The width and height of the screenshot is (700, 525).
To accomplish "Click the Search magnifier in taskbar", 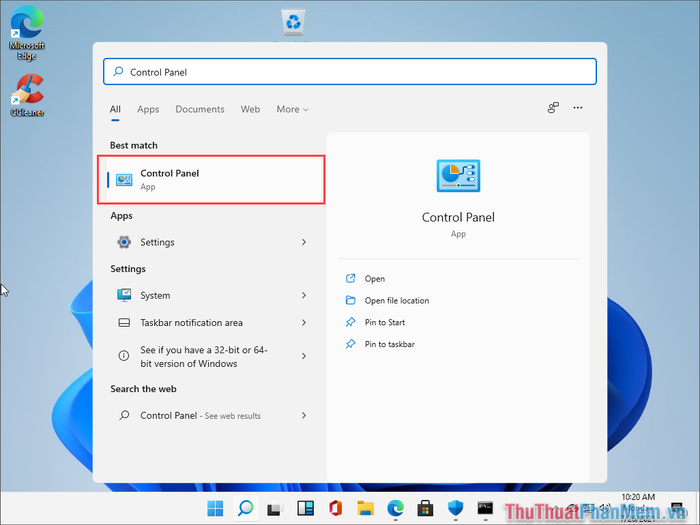I will (x=245, y=508).
